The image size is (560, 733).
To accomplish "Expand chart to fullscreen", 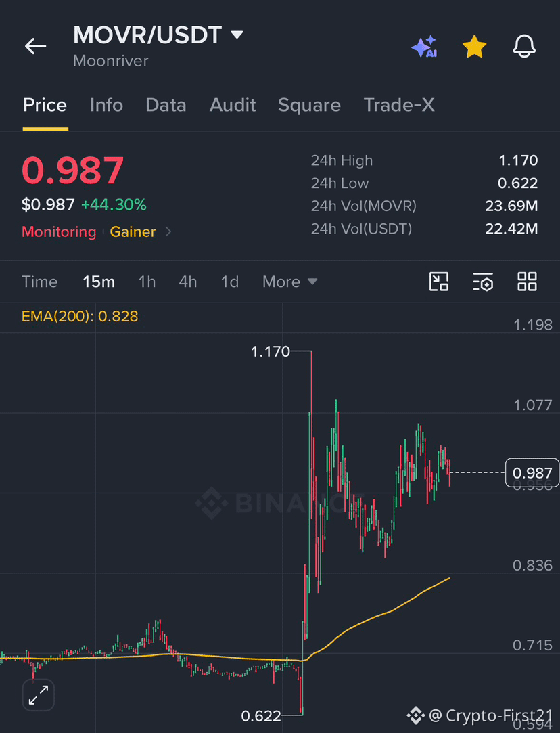I will coord(39,695).
